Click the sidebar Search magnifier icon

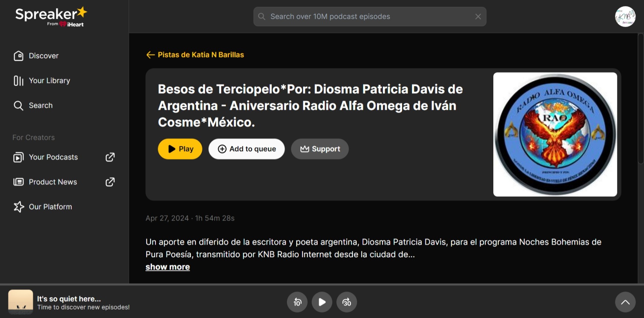click(18, 105)
